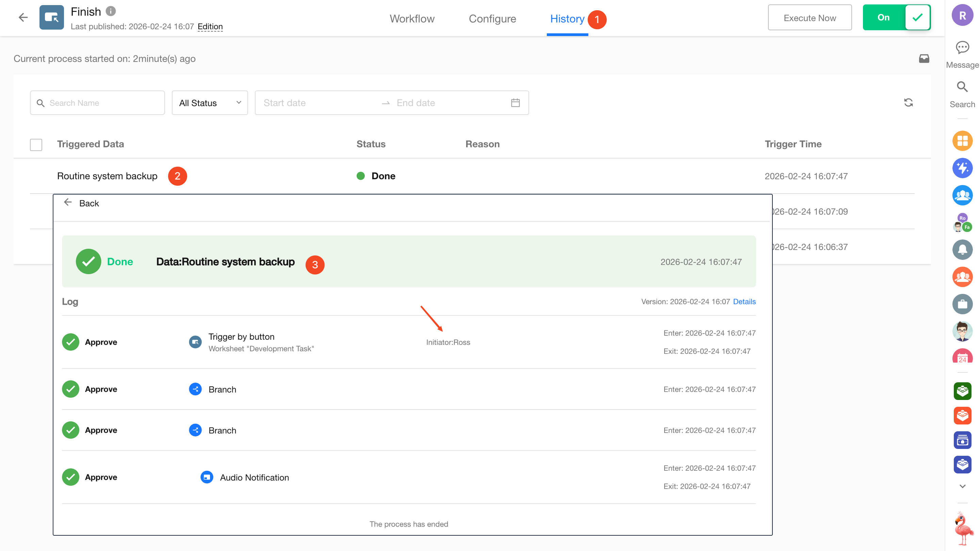Click the calendar icon in date range

(515, 103)
